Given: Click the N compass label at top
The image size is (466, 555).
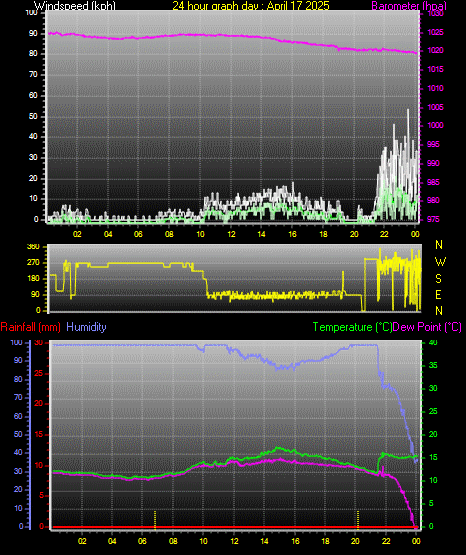Looking at the screenshot, I should pos(439,245).
